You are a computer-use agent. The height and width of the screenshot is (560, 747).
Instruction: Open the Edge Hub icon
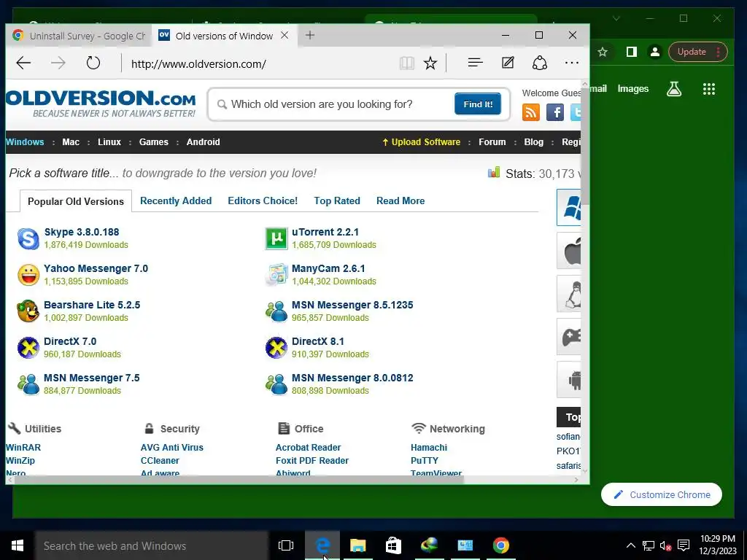tap(475, 63)
